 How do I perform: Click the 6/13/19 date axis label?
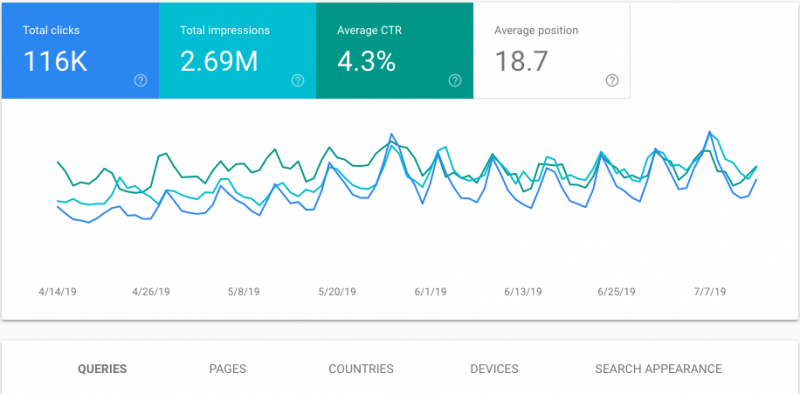click(x=523, y=292)
